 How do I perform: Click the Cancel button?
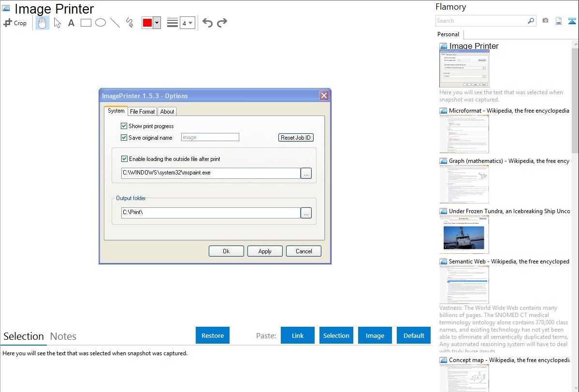304,251
